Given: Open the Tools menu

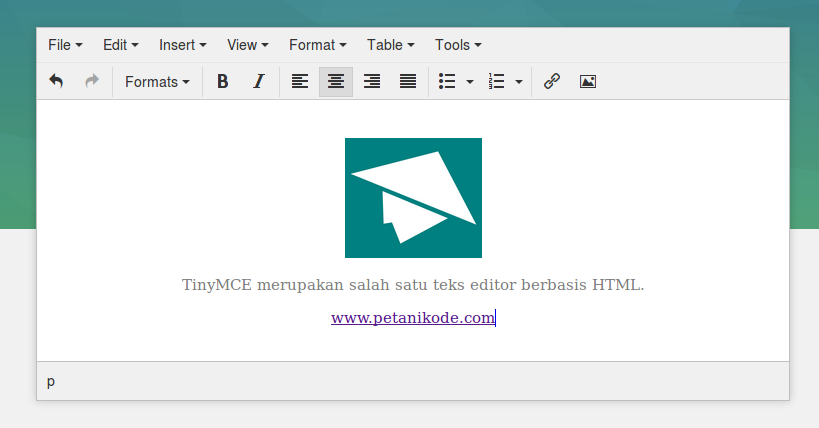Looking at the screenshot, I should pyautogui.click(x=458, y=45).
